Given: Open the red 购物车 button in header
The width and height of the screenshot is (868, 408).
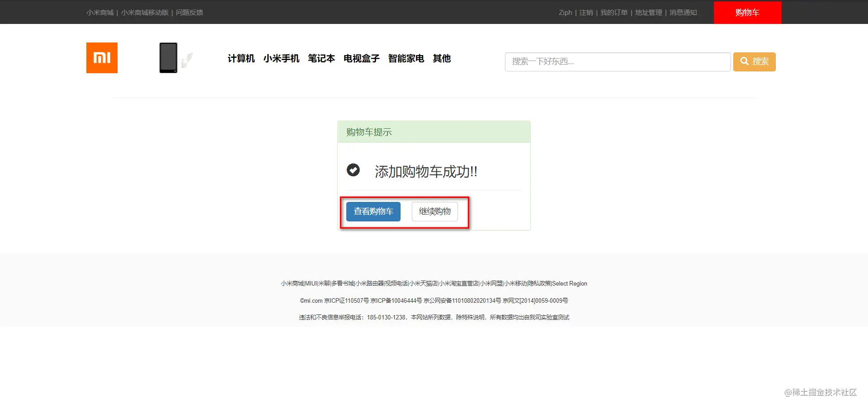Looking at the screenshot, I should pos(747,13).
